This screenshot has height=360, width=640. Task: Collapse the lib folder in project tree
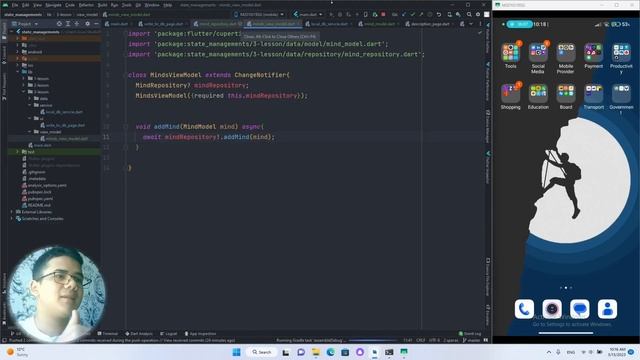[x=18, y=72]
